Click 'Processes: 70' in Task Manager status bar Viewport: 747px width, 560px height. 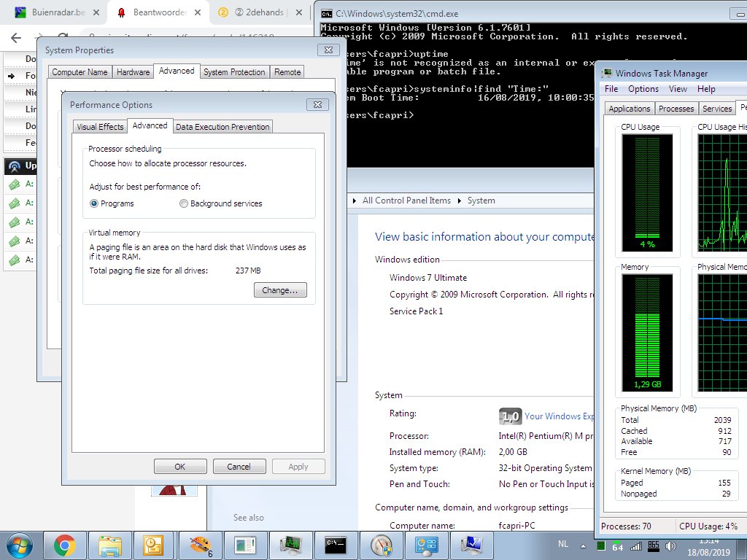click(x=626, y=526)
